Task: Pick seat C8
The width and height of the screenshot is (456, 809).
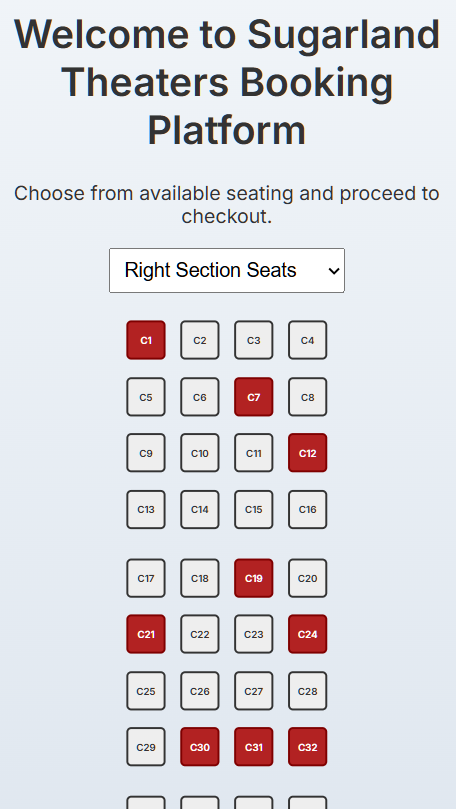Action: click(x=307, y=397)
